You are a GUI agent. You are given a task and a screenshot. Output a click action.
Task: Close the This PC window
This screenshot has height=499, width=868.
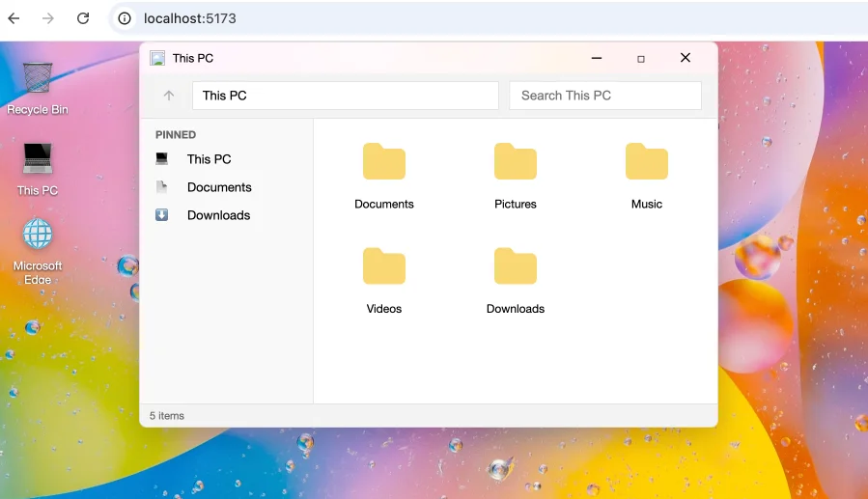pyautogui.click(x=686, y=58)
